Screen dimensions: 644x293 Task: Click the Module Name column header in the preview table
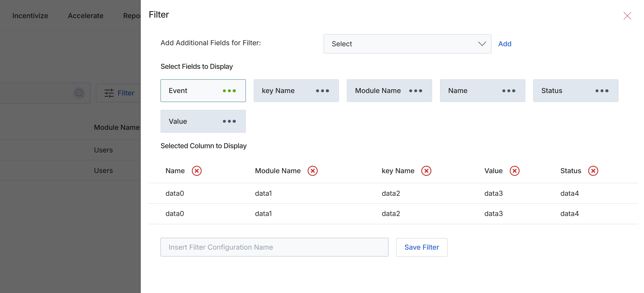click(x=278, y=171)
